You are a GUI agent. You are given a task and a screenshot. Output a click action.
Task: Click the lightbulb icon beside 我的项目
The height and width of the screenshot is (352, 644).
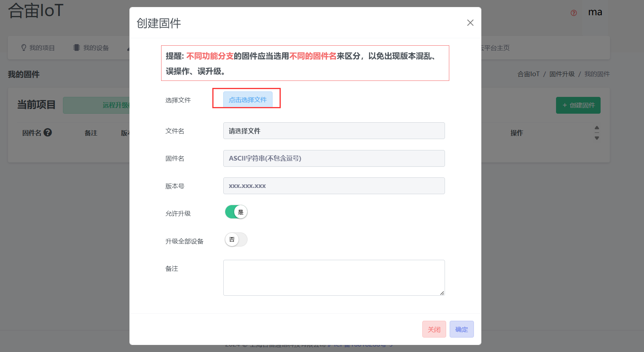click(24, 48)
